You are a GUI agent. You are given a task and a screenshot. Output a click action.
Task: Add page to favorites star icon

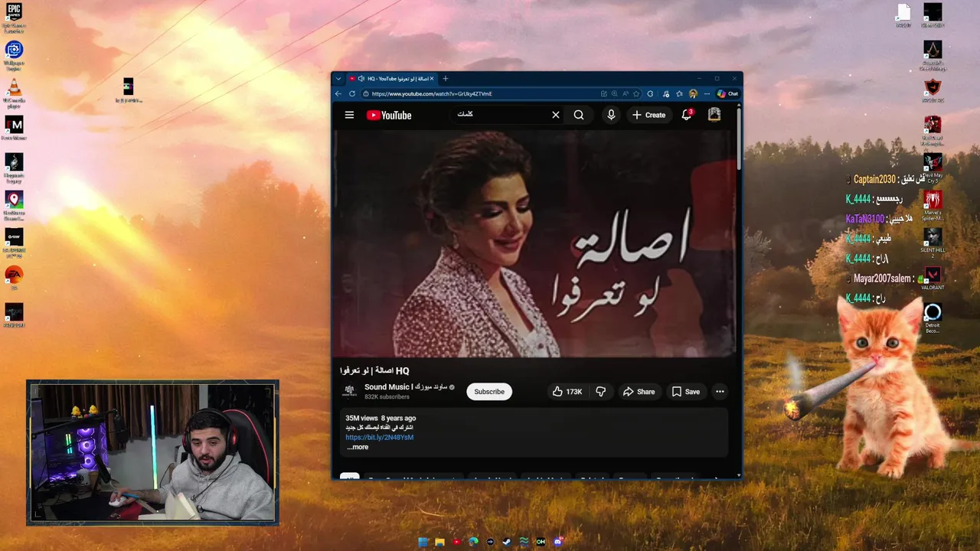click(x=636, y=93)
